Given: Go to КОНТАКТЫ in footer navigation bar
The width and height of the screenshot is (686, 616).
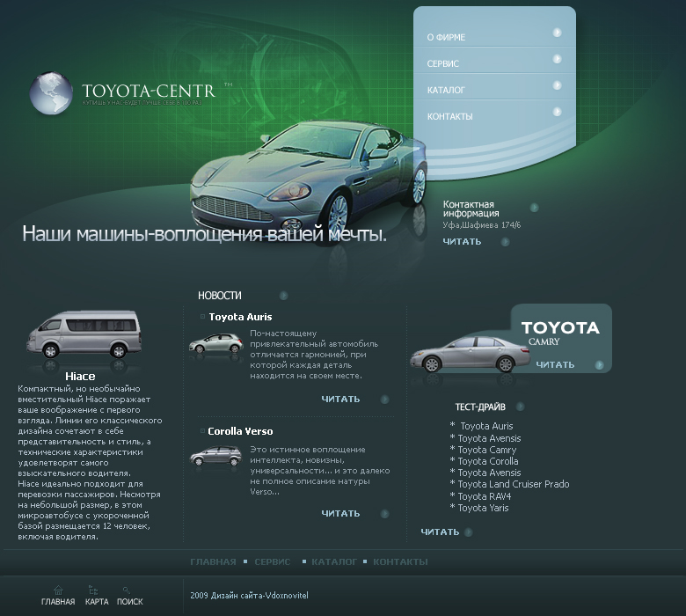Looking at the screenshot, I should (400, 561).
